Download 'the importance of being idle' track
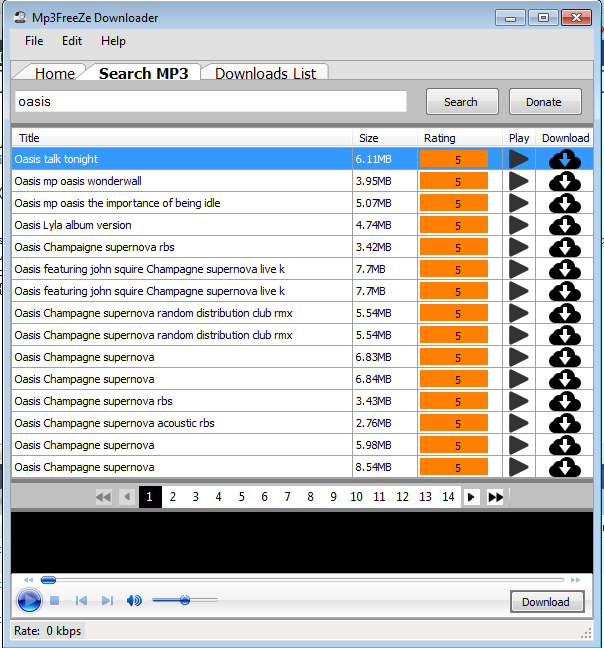The image size is (604, 648). click(x=565, y=203)
